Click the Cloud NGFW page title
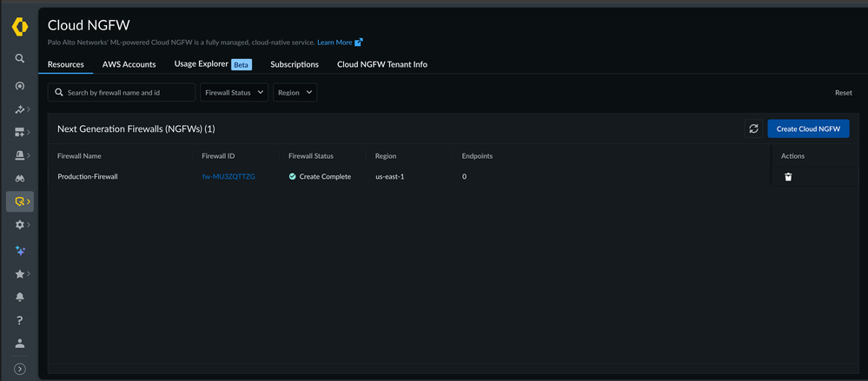Viewport: 868px width, 381px height. point(89,25)
